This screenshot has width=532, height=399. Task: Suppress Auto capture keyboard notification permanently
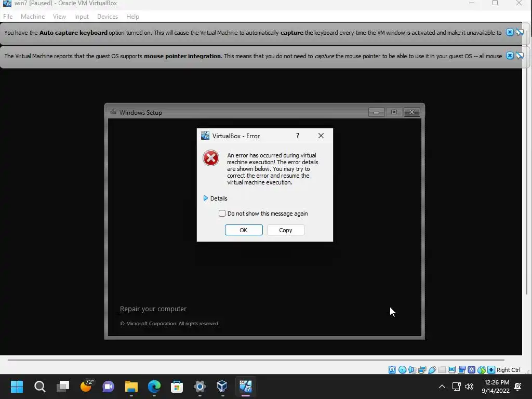(x=520, y=32)
